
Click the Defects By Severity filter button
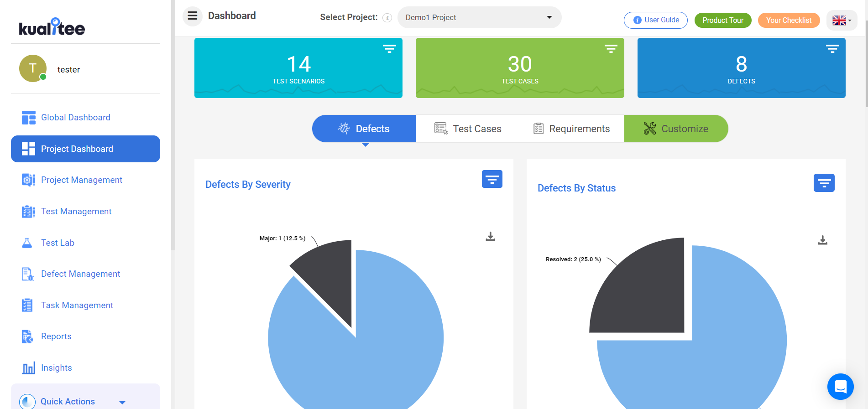pyautogui.click(x=492, y=179)
